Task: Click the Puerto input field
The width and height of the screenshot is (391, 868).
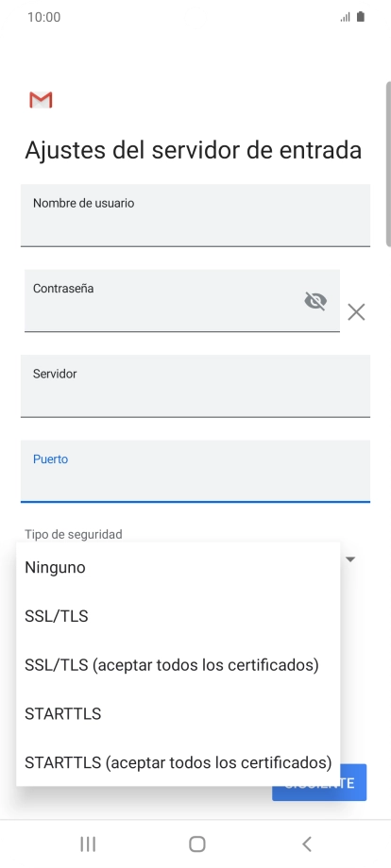Action: 195,471
